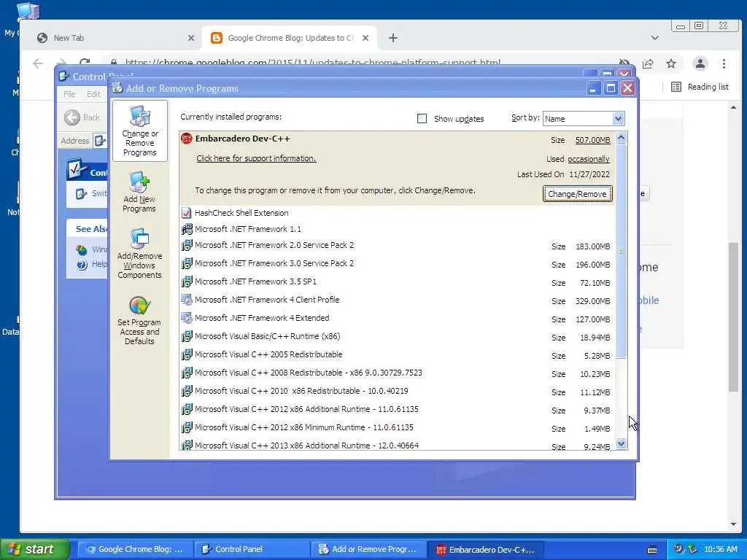
Task: Click Control Panel Back button
Action: 83,117
